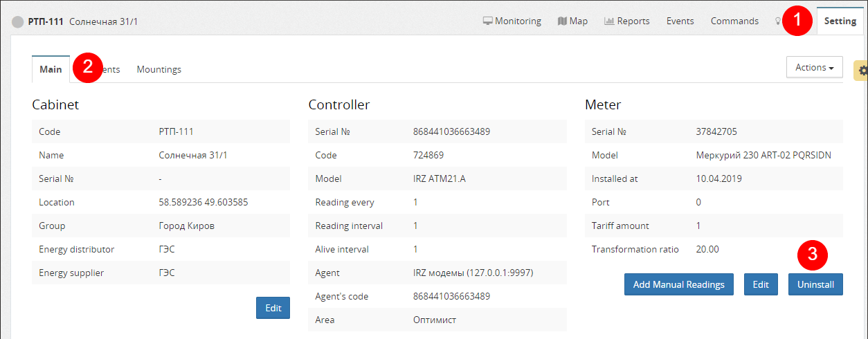Click Edit button under Cabinet section
This screenshot has height=339, width=868.
pos(273,308)
